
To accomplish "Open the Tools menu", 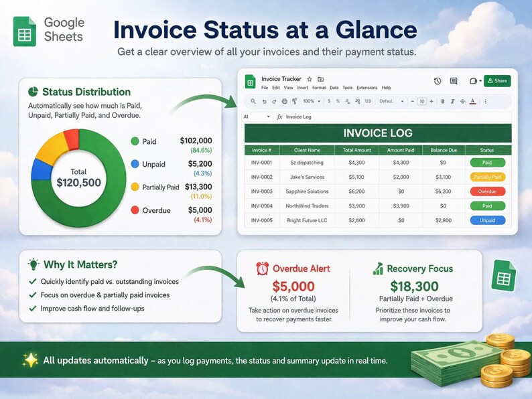I will (348, 88).
